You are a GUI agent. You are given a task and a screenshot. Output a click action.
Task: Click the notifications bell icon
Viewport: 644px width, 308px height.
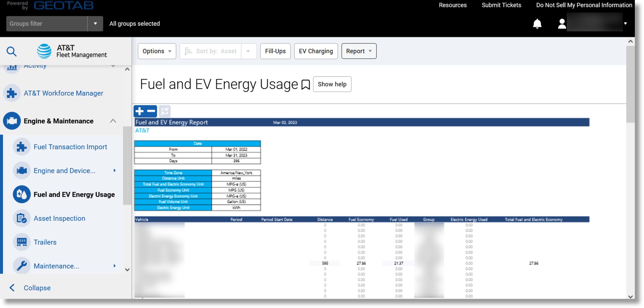pyautogui.click(x=537, y=24)
